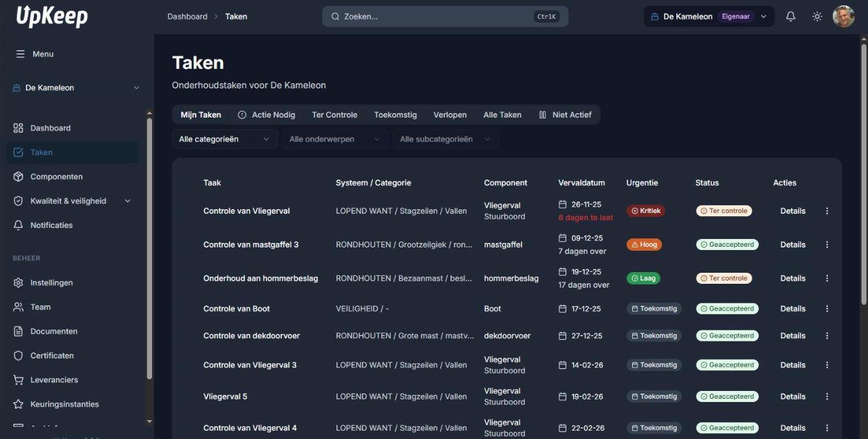Switch to the Verlopen tab
This screenshot has height=439, width=868.
click(450, 114)
